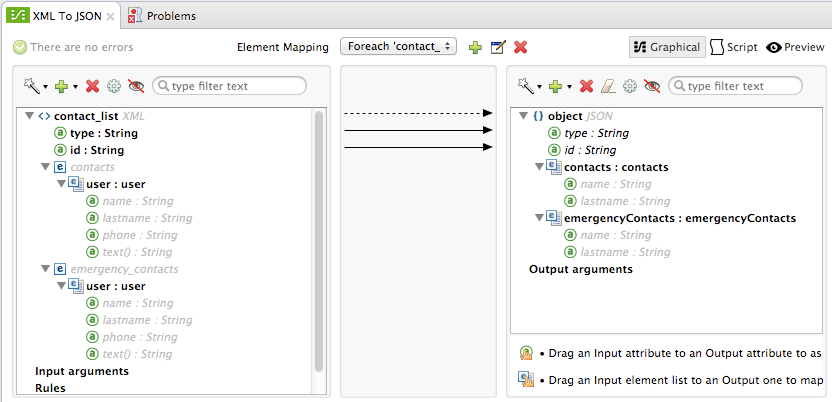The width and height of the screenshot is (832, 402).
Task: Click the green plus icon beside Element Mapping
Action: (475, 47)
